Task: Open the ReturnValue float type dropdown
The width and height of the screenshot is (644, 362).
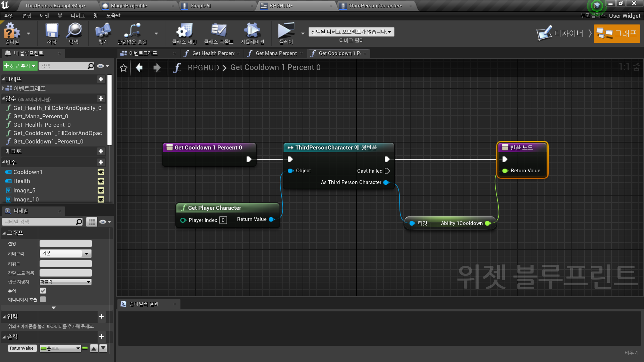Action: pos(60,348)
